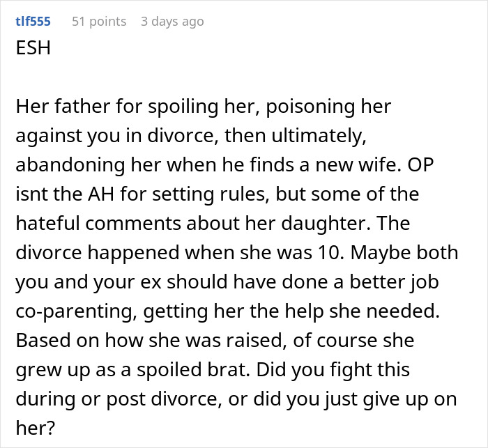The width and height of the screenshot is (488, 448).
Task: Click the words 'Her father' in the comment
Action: coord(52,107)
